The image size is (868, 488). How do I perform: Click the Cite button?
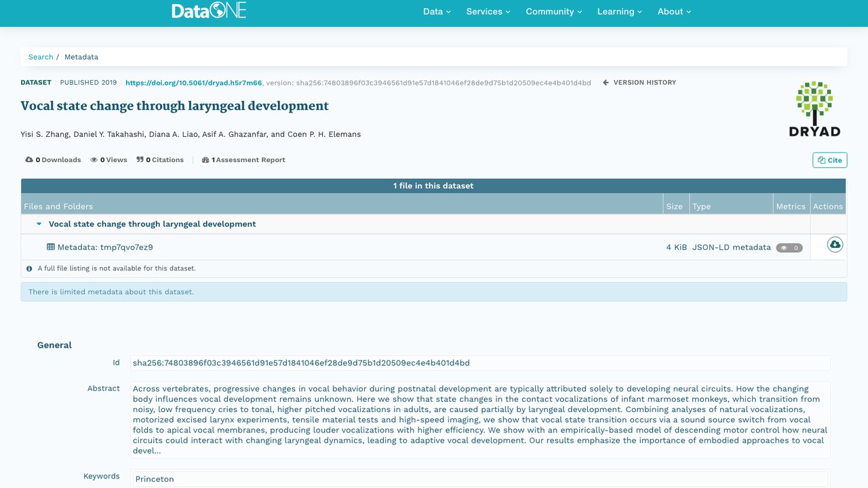click(830, 160)
